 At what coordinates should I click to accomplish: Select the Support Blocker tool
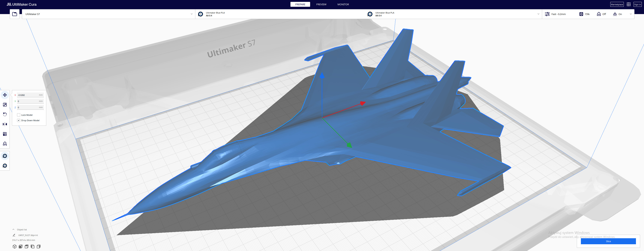tap(5, 144)
